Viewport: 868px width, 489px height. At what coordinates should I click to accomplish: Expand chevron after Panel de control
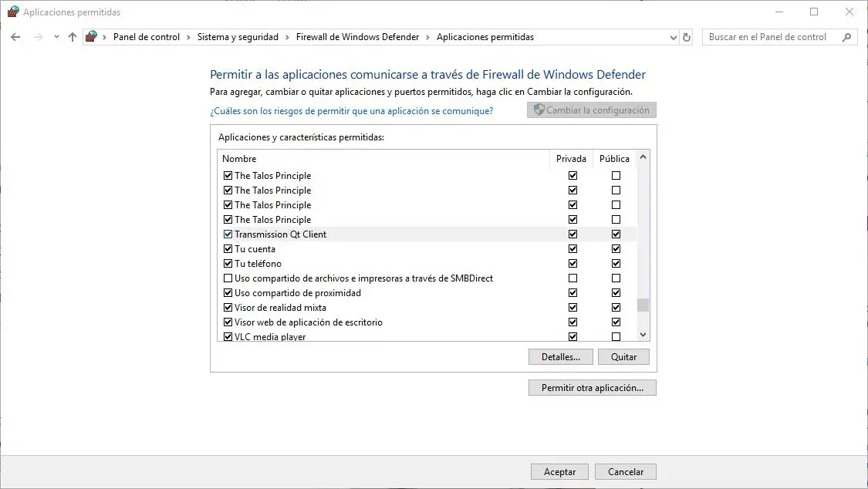coord(189,37)
